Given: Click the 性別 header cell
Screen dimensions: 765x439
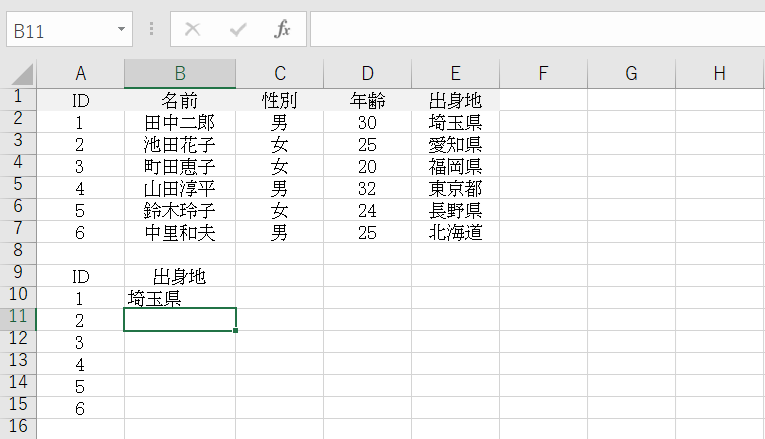Looking at the screenshot, I should 280,100.
